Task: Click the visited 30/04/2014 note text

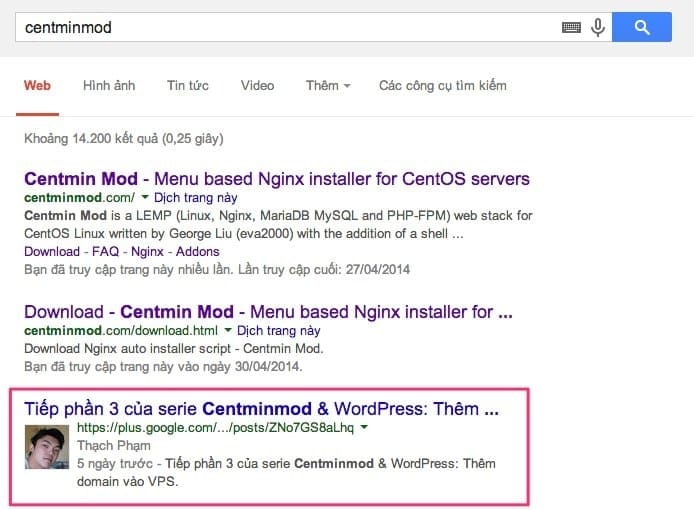Action: 163,367
